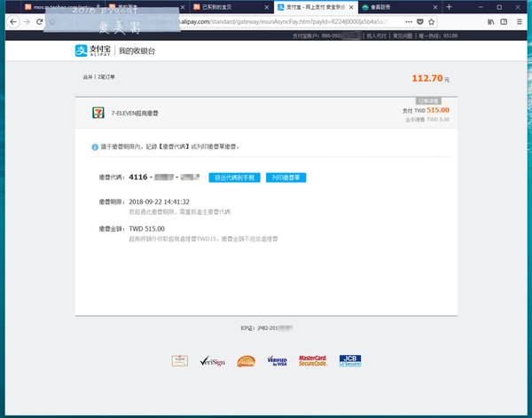Click the JCB J/Secure badge
Image resolution: width=532 pixels, height=418 pixels.
tap(350, 361)
